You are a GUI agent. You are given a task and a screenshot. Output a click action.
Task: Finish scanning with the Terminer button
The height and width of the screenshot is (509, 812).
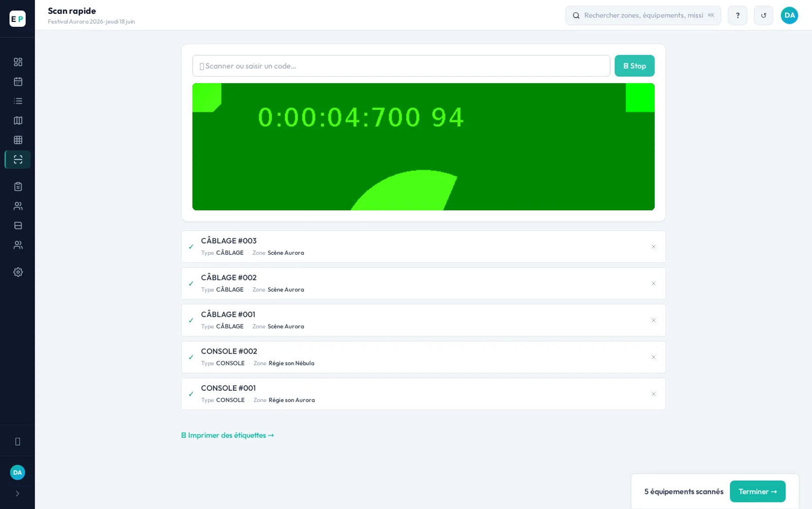point(757,491)
